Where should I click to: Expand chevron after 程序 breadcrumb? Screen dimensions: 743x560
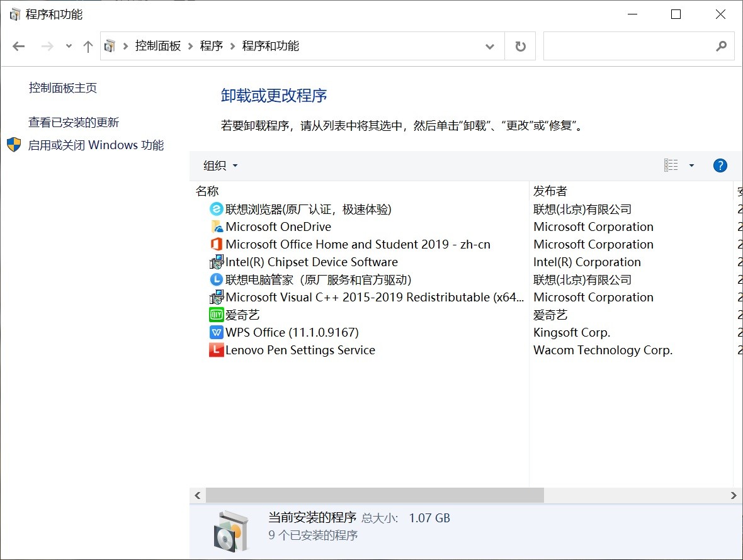click(x=233, y=46)
